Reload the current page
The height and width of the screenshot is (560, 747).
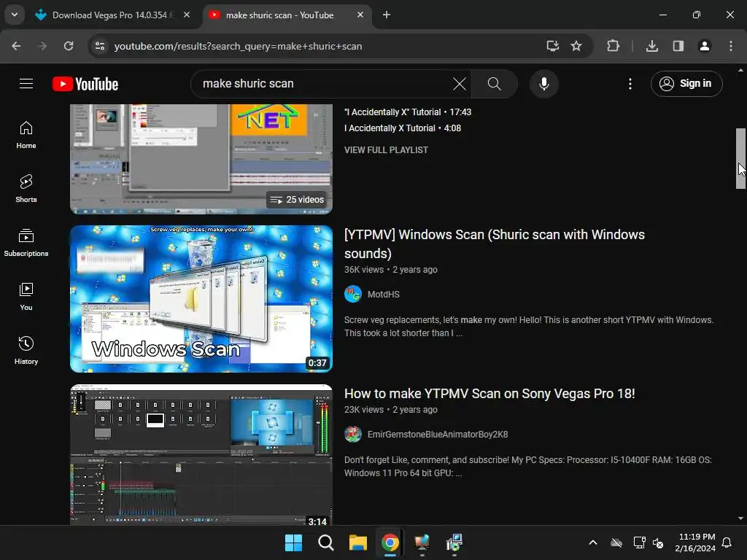click(x=69, y=46)
